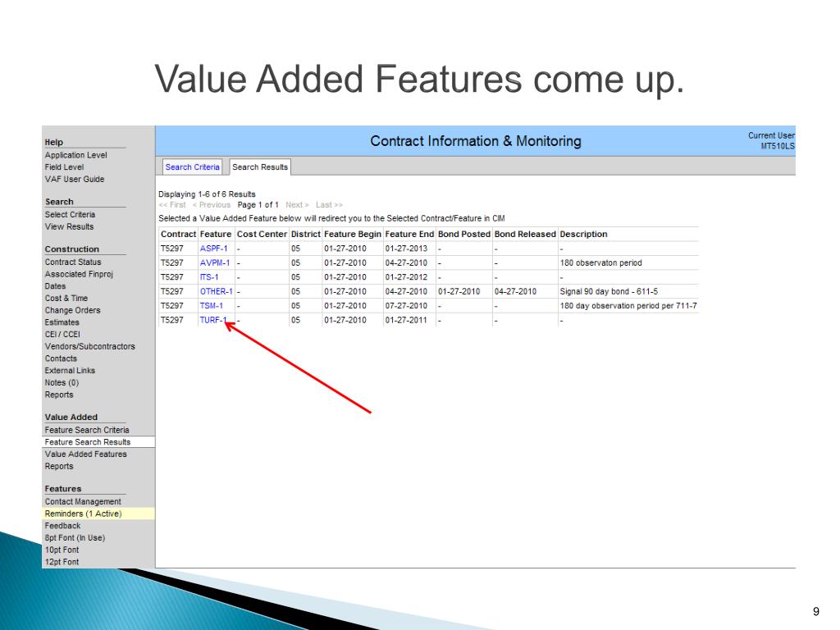The width and height of the screenshot is (840, 630).
Task: Click the Description column header
Action: tap(583, 234)
